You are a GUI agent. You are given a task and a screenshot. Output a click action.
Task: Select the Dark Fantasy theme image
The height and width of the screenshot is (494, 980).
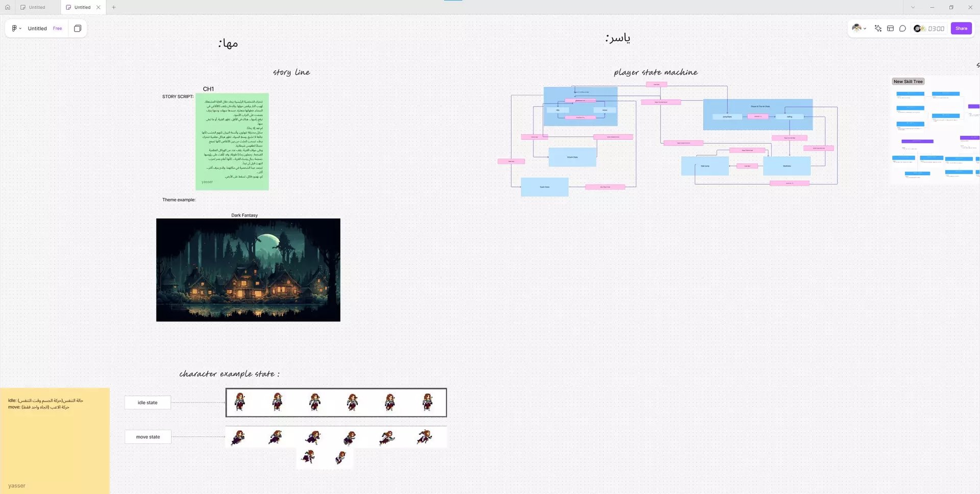[x=248, y=270]
